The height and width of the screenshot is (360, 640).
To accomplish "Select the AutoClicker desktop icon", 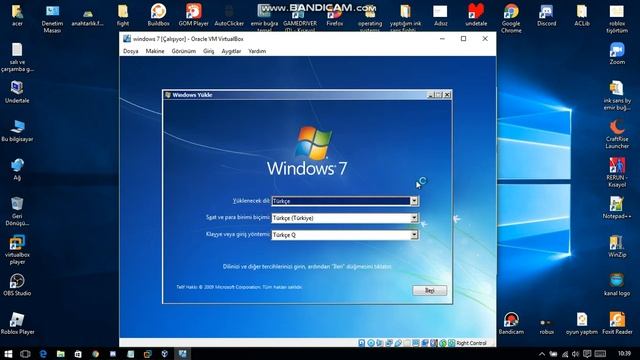I will click(229, 15).
